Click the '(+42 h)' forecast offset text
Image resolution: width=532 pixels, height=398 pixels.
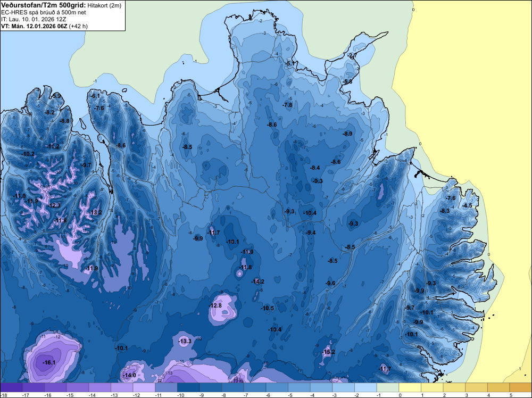point(78,26)
